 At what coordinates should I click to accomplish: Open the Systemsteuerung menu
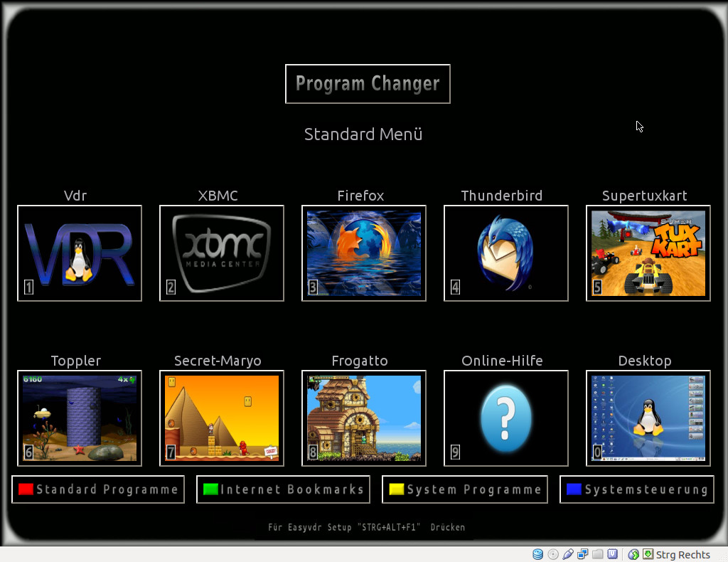tap(637, 489)
